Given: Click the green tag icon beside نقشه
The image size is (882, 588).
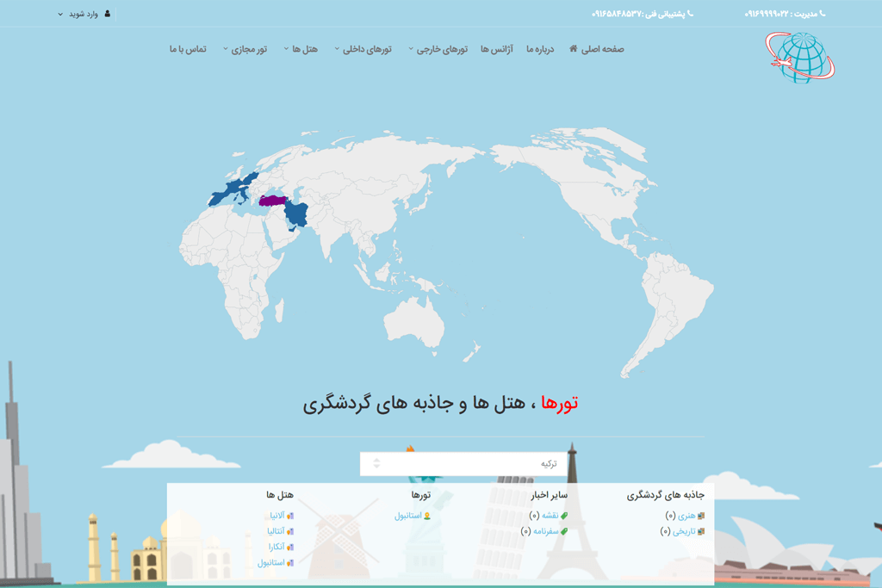Looking at the screenshot, I should [x=564, y=516].
